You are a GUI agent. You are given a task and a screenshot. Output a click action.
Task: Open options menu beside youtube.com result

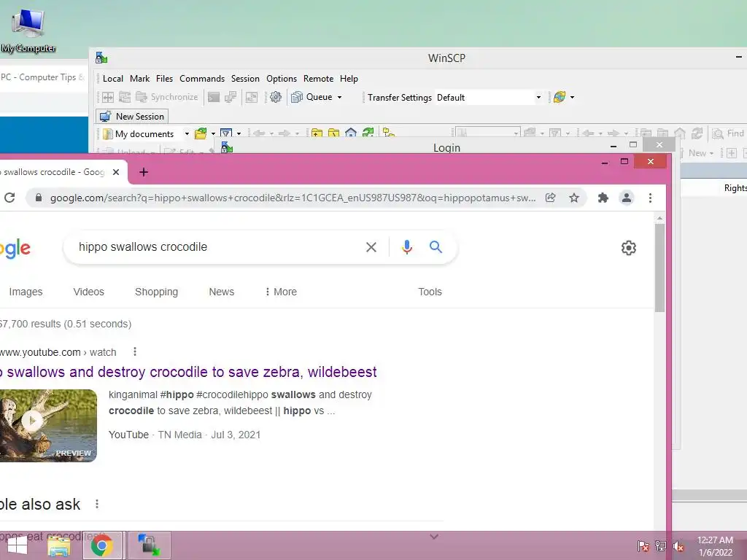pyautogui.click(x=135, y=351)
